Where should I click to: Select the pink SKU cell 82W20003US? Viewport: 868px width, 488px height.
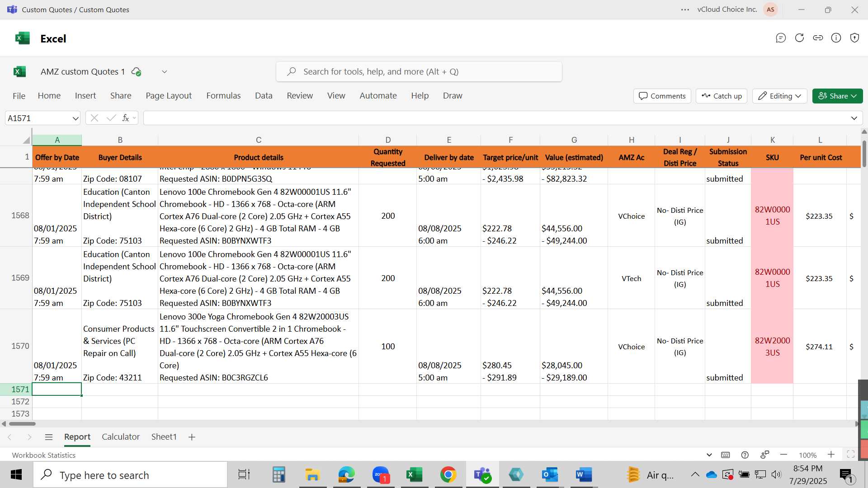tap(772, 347)
